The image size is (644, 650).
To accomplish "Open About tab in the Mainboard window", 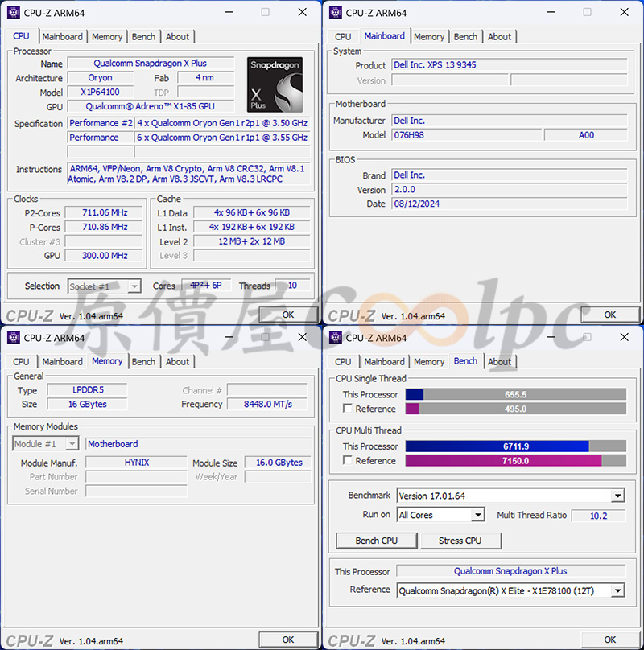I will coord(500,36).
